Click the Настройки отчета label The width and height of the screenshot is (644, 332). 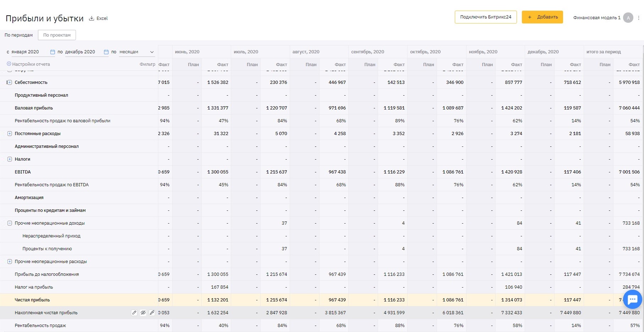point(31,64)
